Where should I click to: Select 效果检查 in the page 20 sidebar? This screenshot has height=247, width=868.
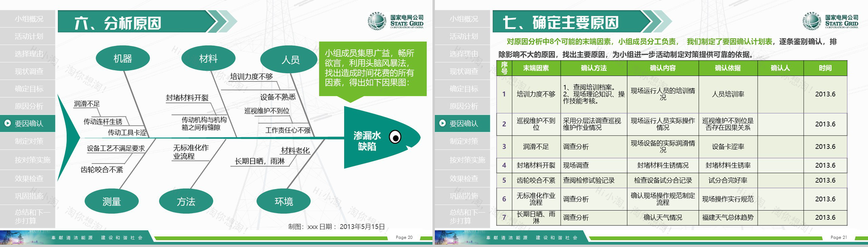click(x=28, y=178)
